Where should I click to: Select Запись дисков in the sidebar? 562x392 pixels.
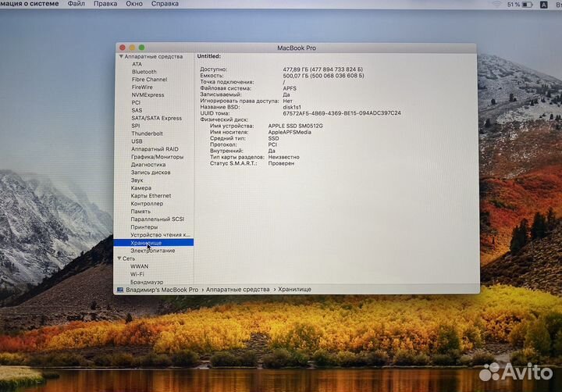coord(151,173)
